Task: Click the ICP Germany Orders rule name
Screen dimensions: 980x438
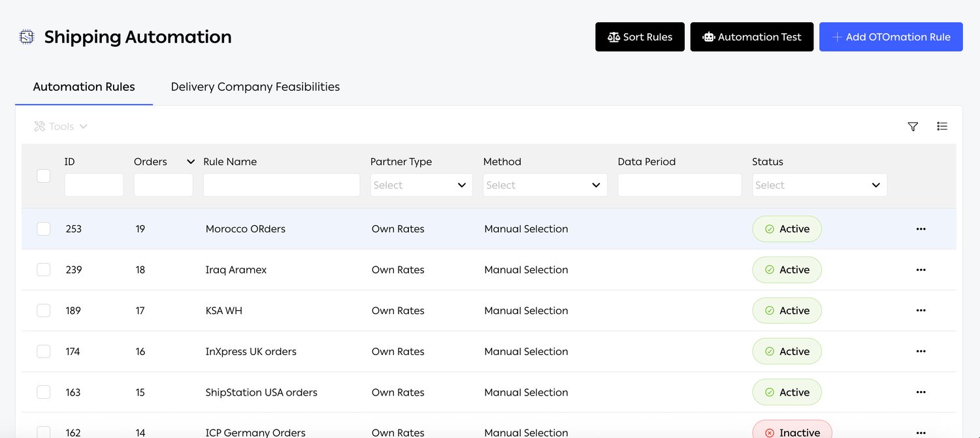Action: [255, 432]
